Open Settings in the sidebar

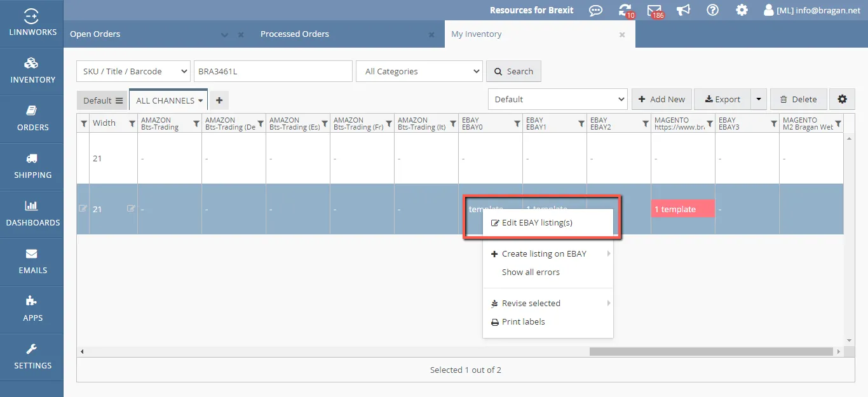pyautogui.click(x=32, y=357)
